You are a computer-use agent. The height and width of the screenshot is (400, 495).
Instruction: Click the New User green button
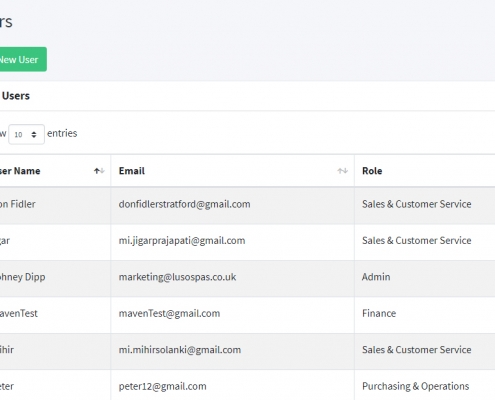(22, 59)
